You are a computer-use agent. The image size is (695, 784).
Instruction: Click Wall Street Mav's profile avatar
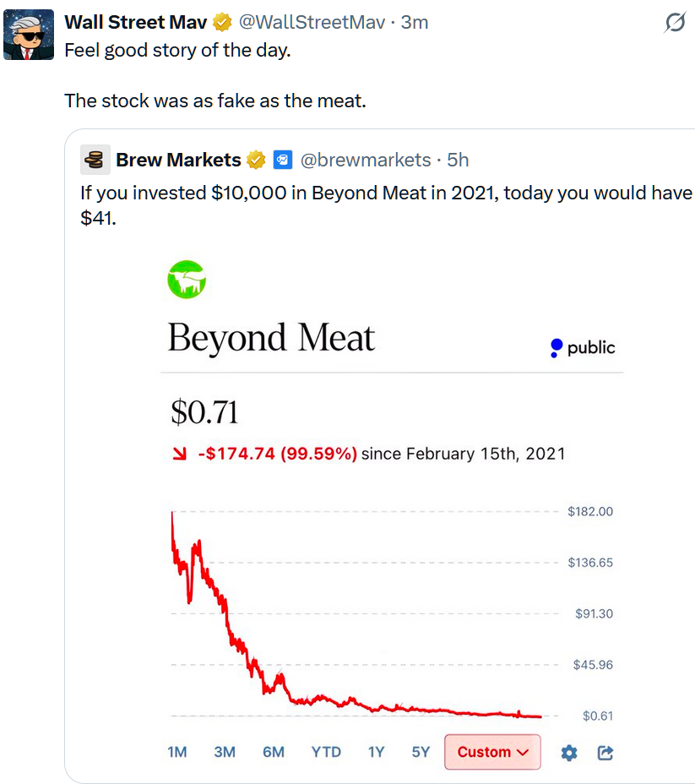[x=29, y=35]
